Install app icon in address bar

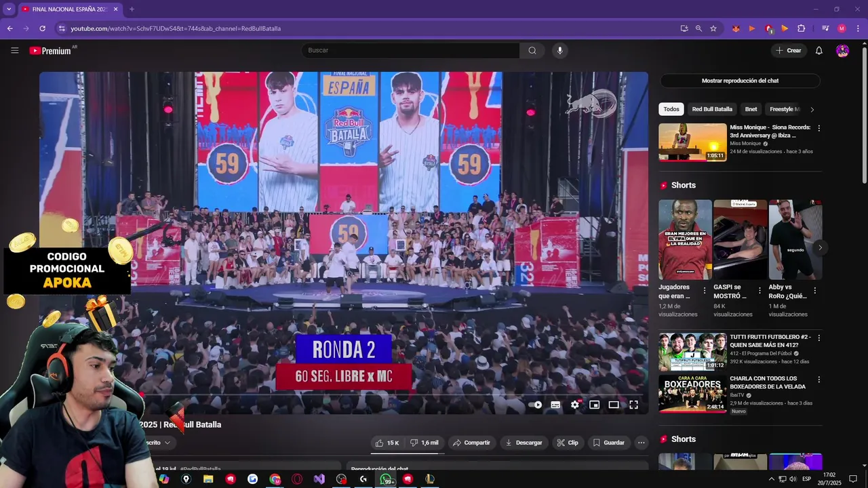[x=684, y=28]
